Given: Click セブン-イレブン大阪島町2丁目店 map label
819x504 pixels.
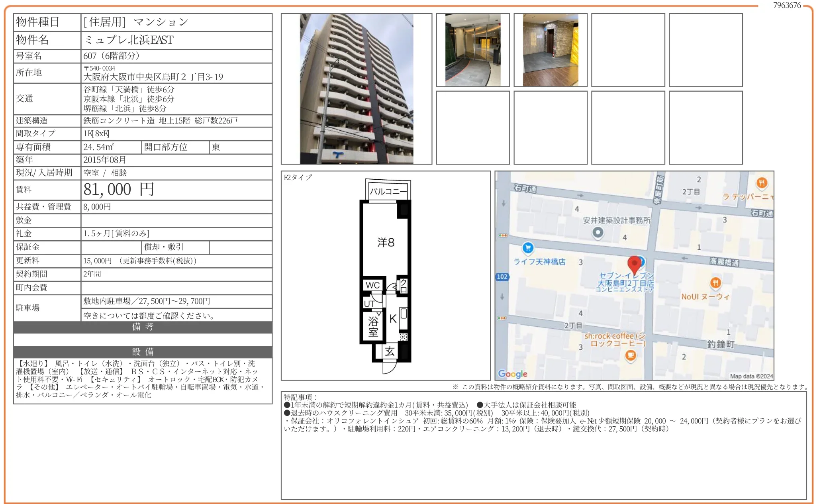Looking at the screenshot, I should [x=625, y=282].
